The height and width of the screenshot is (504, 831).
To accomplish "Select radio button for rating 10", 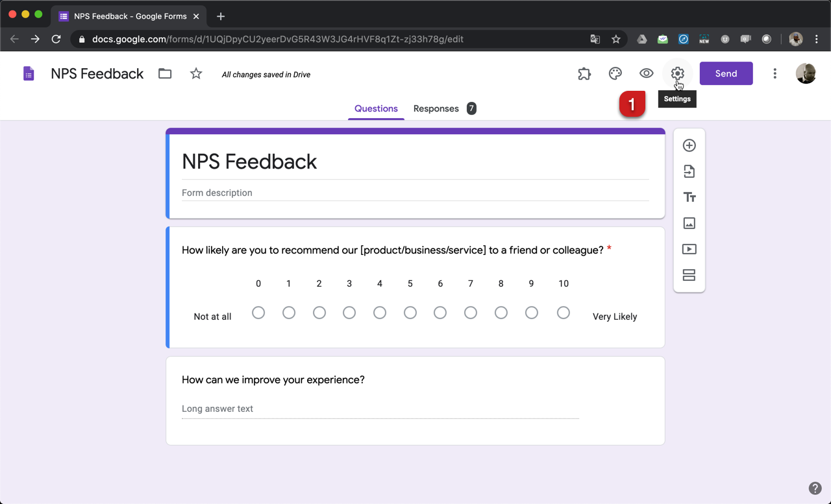I will (563, 313).
